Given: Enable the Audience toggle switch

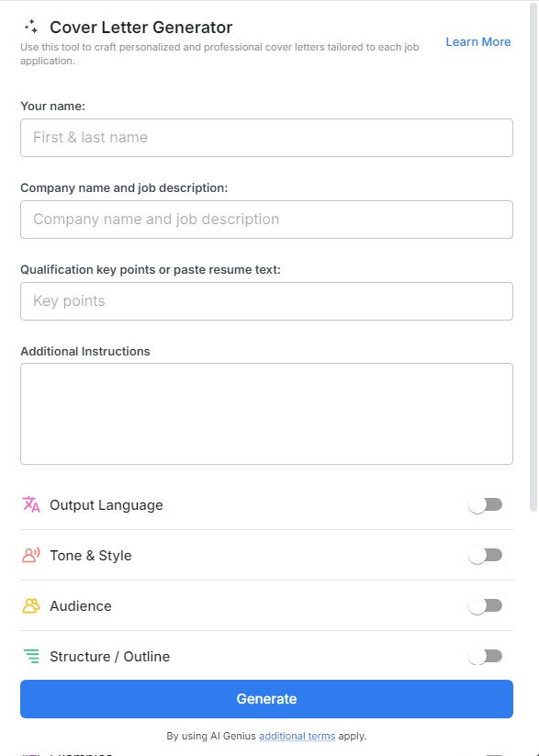Looking at the screenshot, I should (485, 605).
